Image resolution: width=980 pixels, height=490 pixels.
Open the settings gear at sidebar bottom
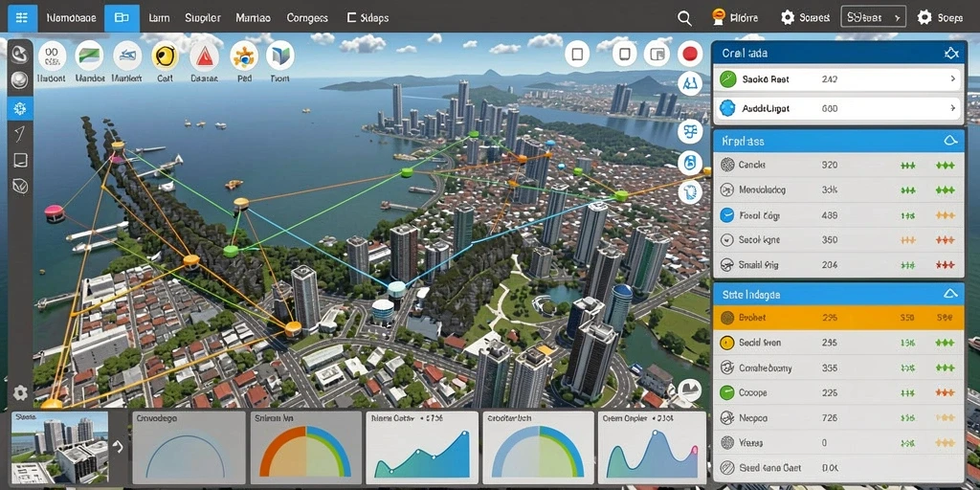point(20,392)
